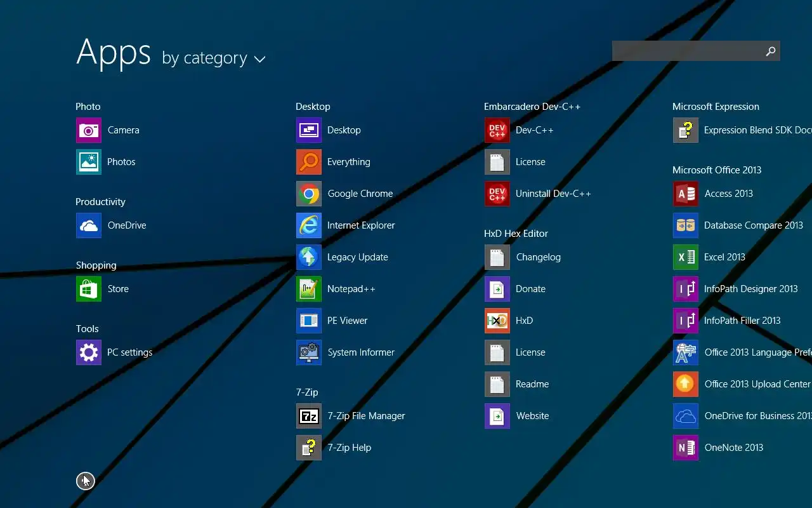Open HxD Donate icon
Image resolution: width=812 pixels, height=508 pixels.
click(x=497, y=289)
